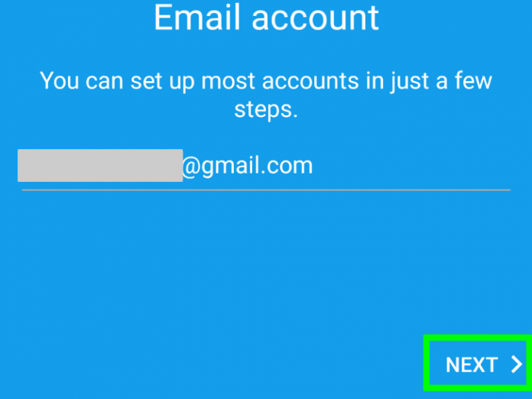532x399 pixels.
Task: Click the word "Email" in the title
Action: (x=199, y=18)
